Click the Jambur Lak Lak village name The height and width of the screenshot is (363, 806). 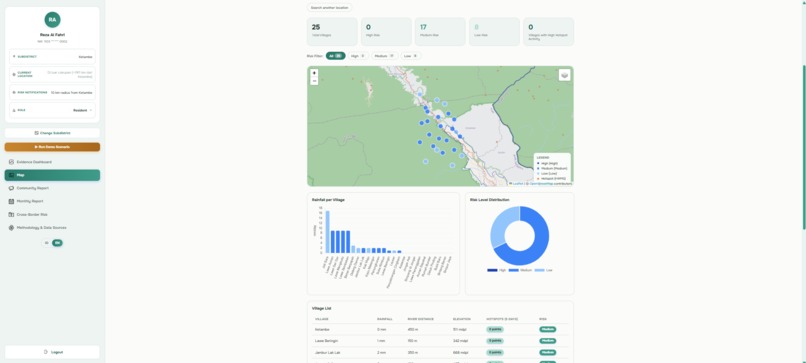[326, 352]
